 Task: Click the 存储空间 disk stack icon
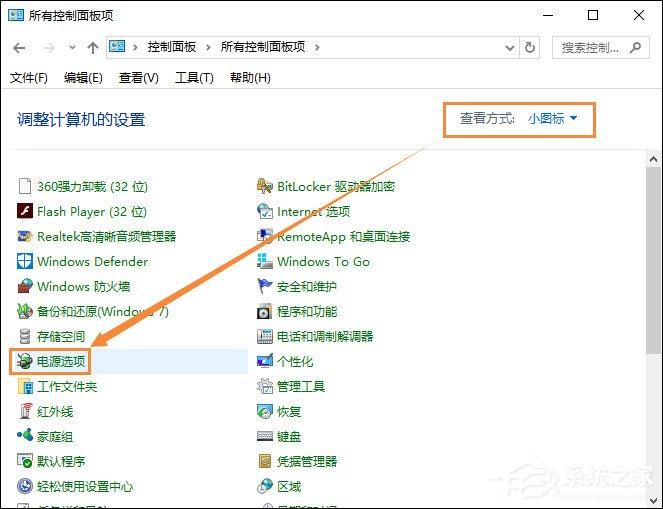click(25, 336)
